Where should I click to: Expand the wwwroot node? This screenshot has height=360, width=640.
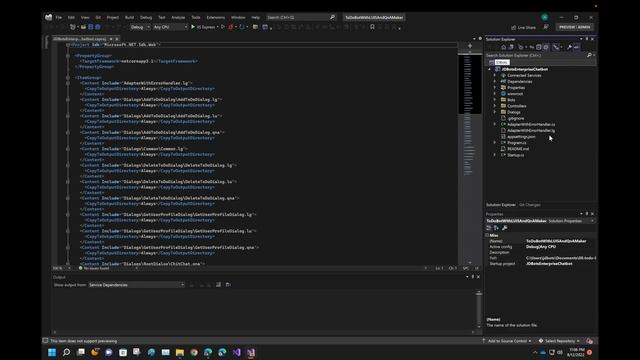495,94
